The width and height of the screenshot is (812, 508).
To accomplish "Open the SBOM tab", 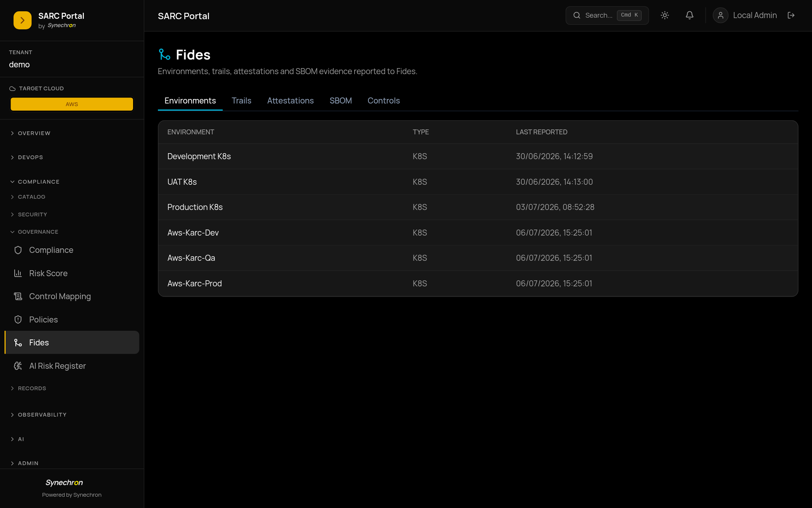I will pos(341,100).
